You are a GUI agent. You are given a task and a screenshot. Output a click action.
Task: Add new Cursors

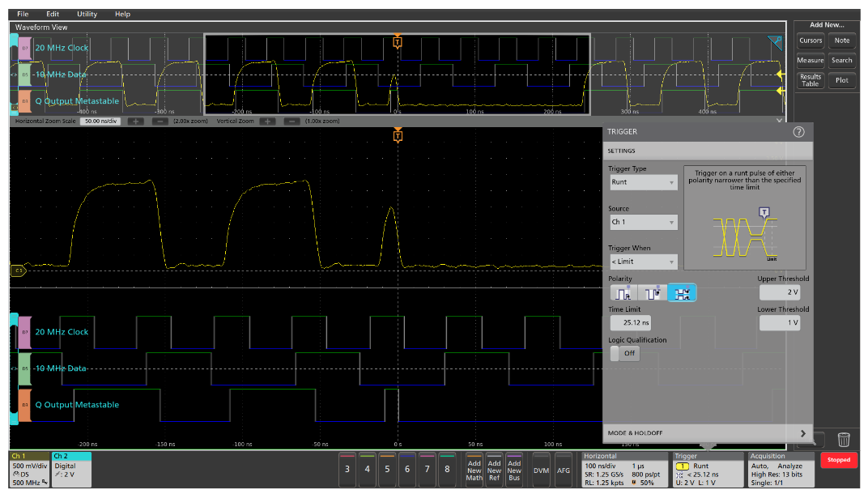pos(810,40)
